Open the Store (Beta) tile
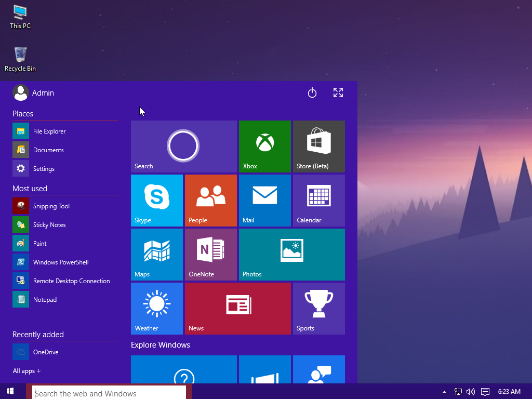The height and width of the screenshot is (399, 532). 318,147
